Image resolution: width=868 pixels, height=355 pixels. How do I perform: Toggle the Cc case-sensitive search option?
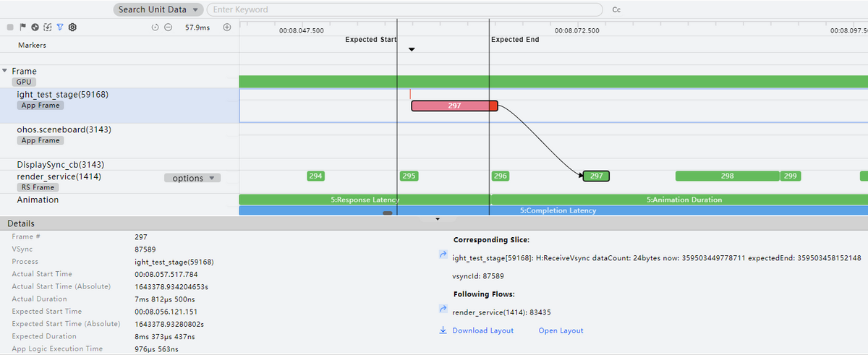coord(616,10)
